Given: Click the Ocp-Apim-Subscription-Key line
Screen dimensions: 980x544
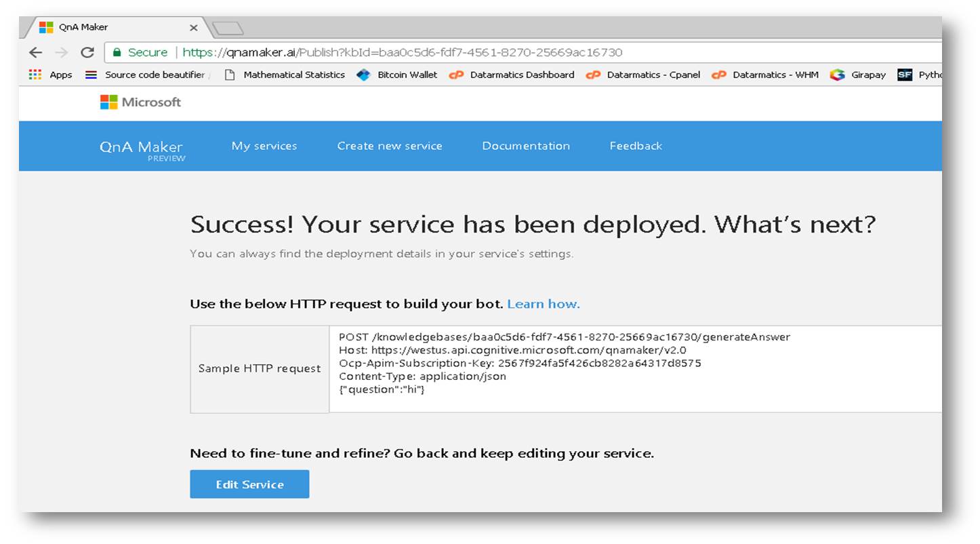Looking at the screenshot, I should click(520, 363).
